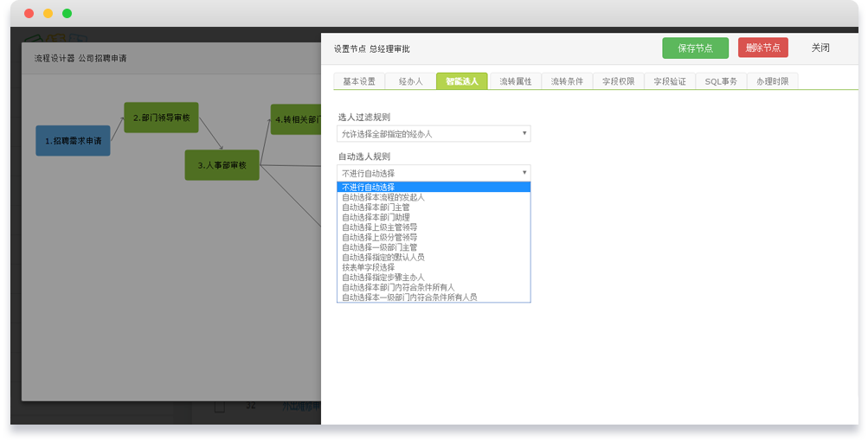Click the green 保存节点 button

click(695, 48)
